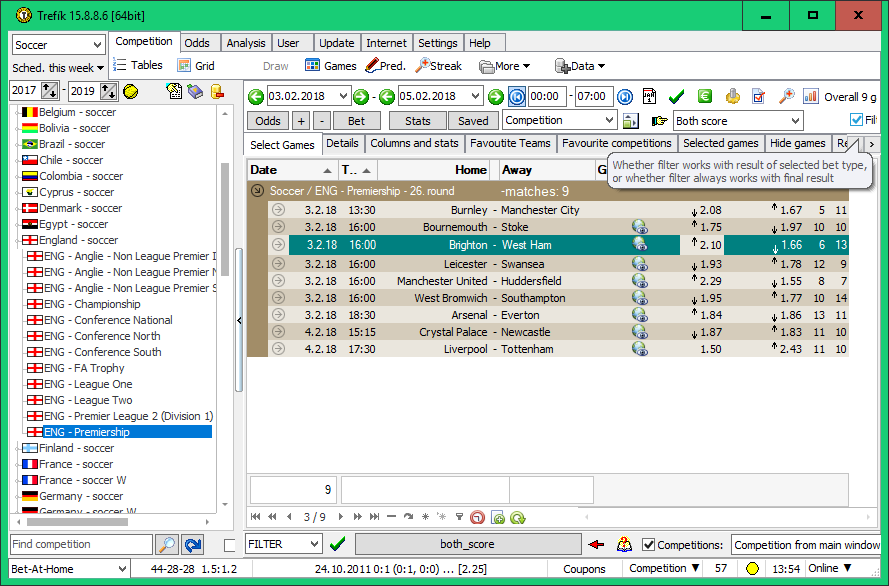Jump to the first record in the navigator

click(x=255, y=516)
